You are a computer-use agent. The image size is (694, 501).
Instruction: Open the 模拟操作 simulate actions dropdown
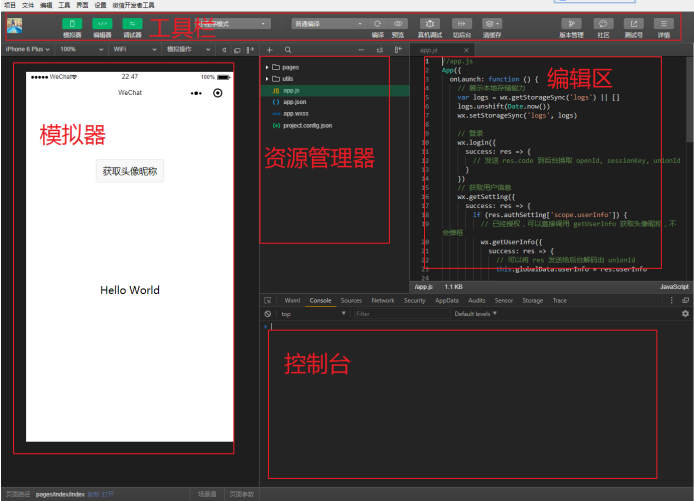pyautogui.click(x=188, y=49)
